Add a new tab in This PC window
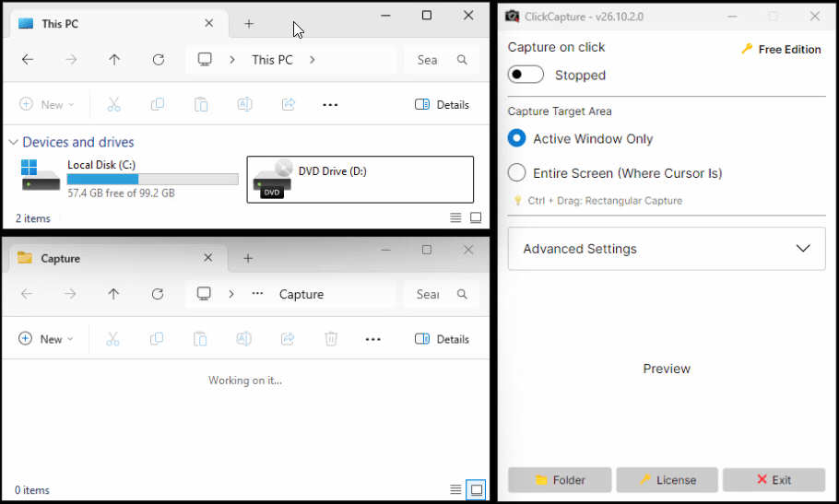 click(249, 24)
